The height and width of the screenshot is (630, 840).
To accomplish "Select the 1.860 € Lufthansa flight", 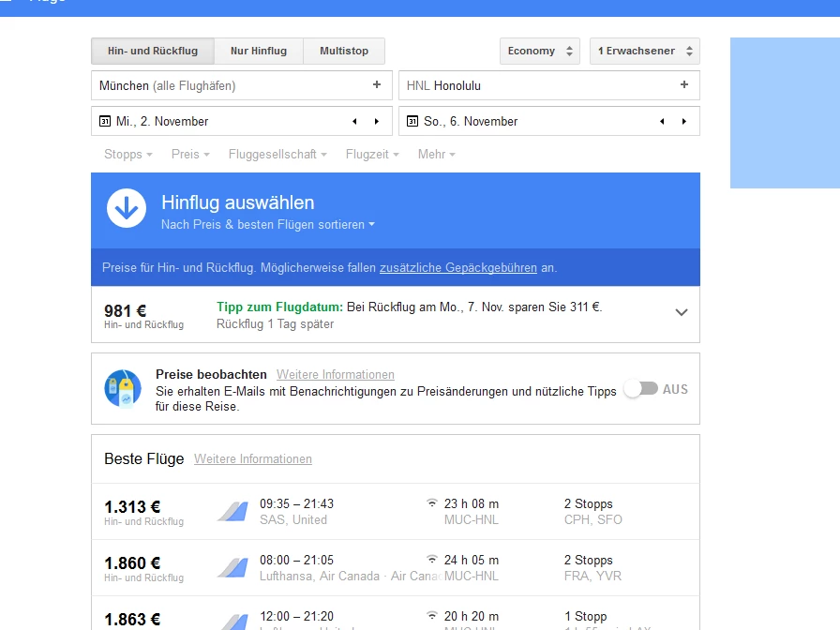I will pyautogui.click(x=396, y=568).
